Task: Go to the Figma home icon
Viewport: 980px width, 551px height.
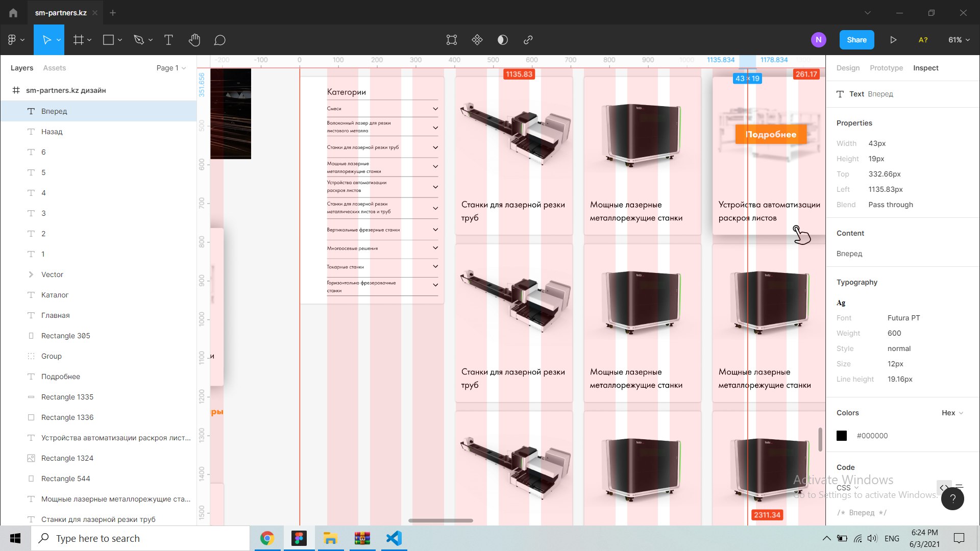Action: pos(13,13)
